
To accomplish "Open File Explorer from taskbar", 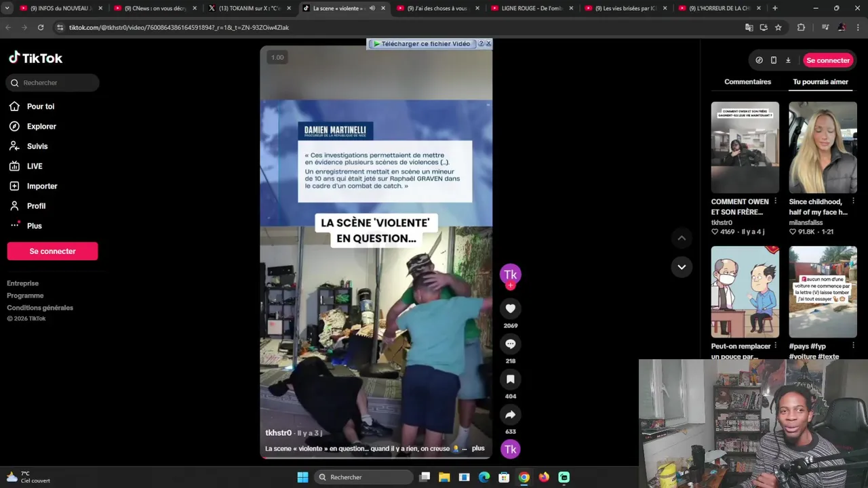I will tap(444, 477).
